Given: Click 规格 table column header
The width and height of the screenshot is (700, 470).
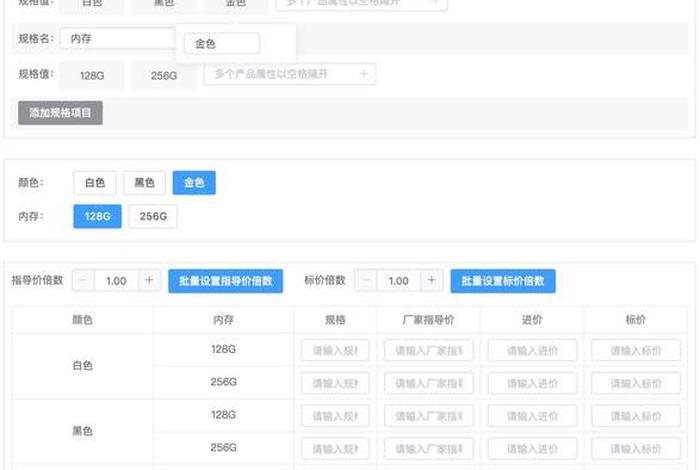Looking at the screenshot, I should (x=335, y=320).
